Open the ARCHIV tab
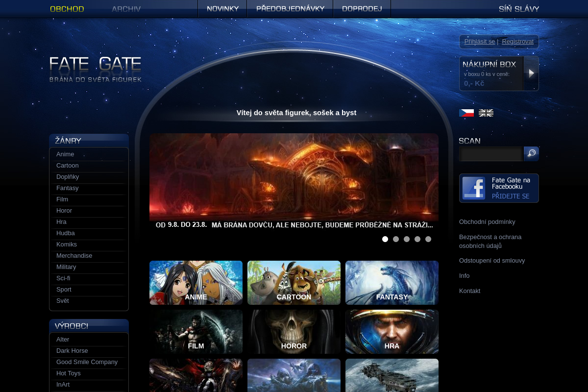This screenshot has width=588, height=392. pyautogui.click(x=126, y=9)
